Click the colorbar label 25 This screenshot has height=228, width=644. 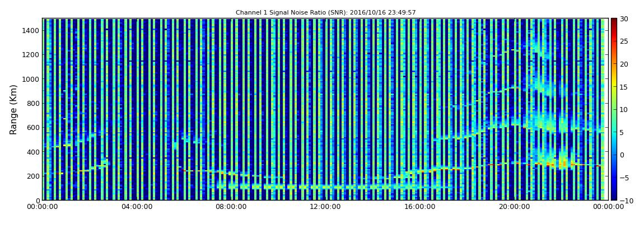tap(624, 41)
